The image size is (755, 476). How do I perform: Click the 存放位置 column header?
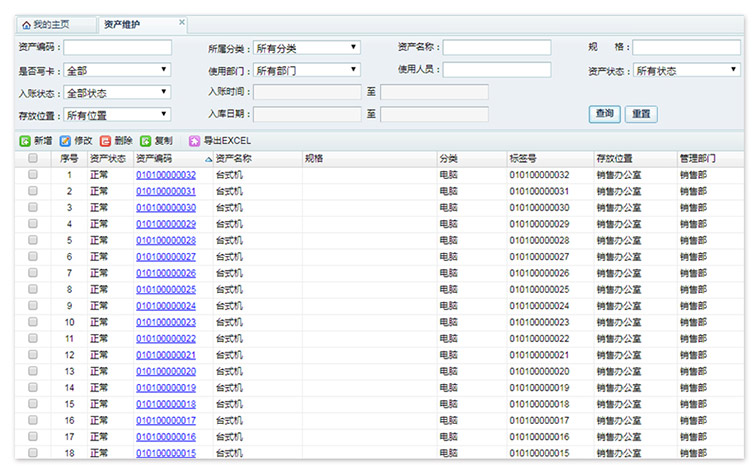[x=636, y=159]
